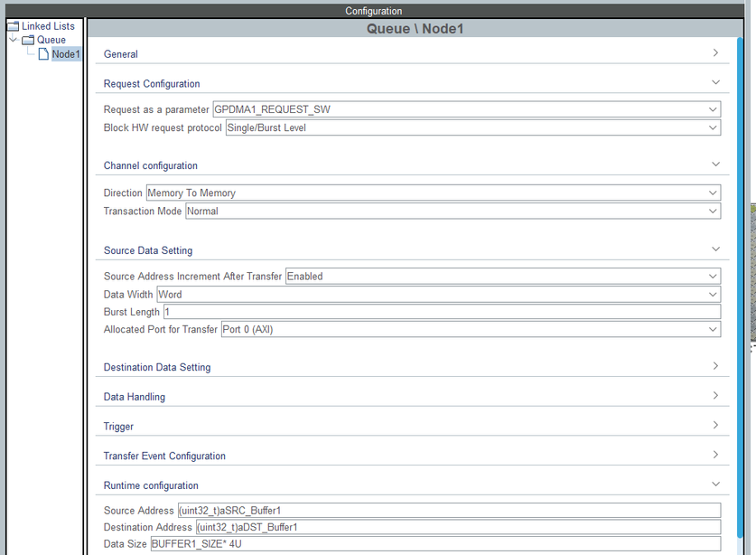Click the 'Block HW request protocol' label
The height and width of the screenshot is (555, 756).
click(x=163, y=127)
